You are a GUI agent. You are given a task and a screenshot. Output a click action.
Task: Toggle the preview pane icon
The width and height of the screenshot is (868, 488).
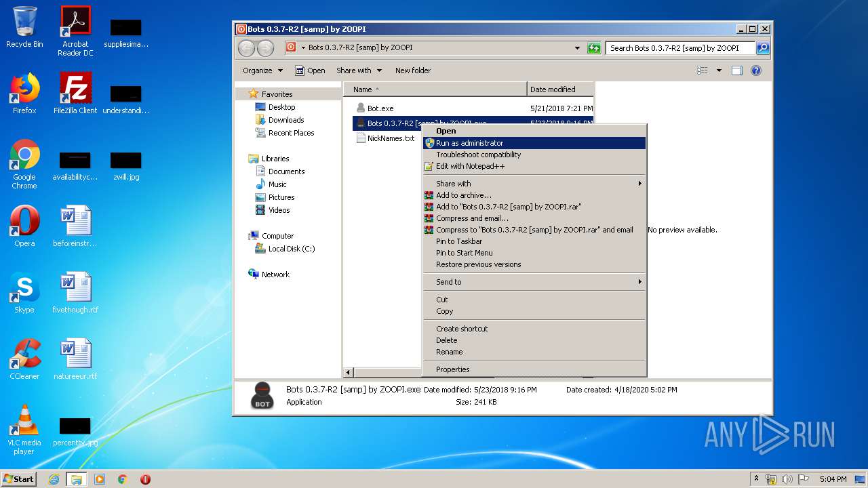(737, 70)
